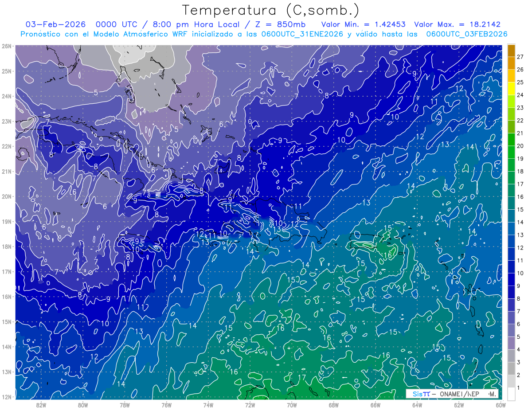Image resolution: width=532 pixels, height=411 pixels.
Task: Click the latitude axis label "14N"
Action: coord(7,347)
